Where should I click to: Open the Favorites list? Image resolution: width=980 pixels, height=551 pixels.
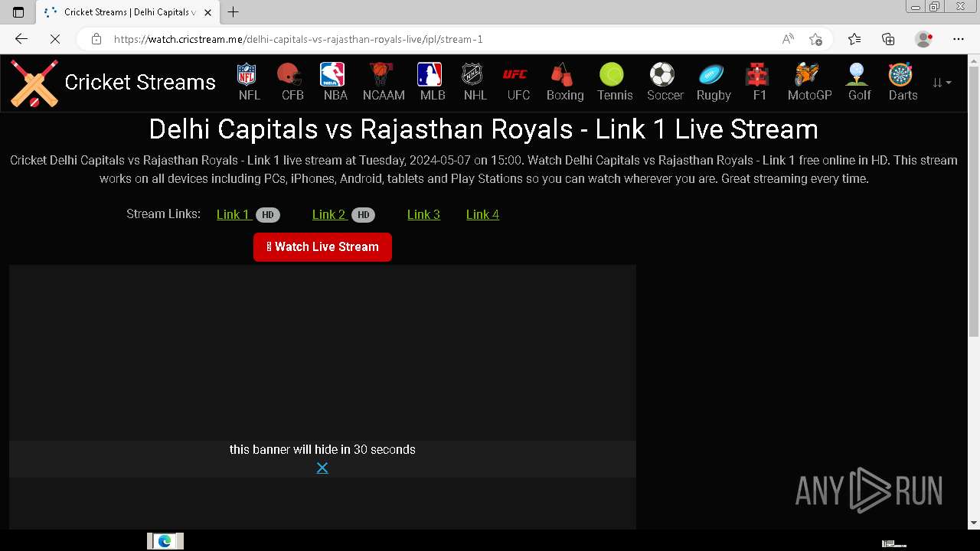[854, 39]
